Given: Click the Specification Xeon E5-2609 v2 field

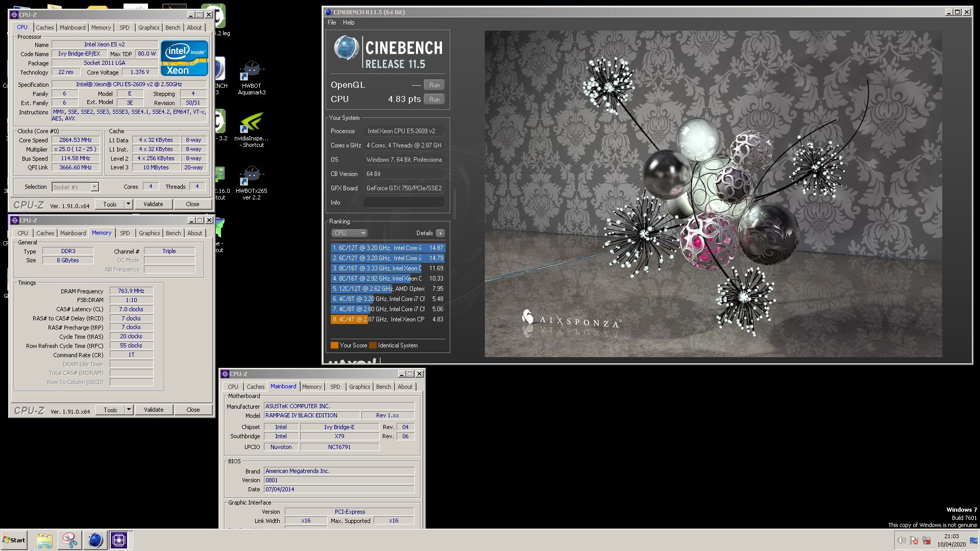Looking at the screenshot, I should [129, 85].
